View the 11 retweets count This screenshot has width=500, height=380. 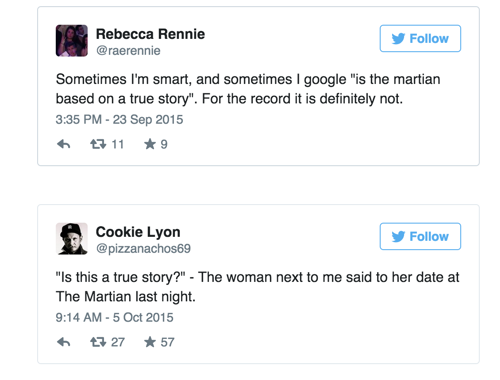coord(118,144)
